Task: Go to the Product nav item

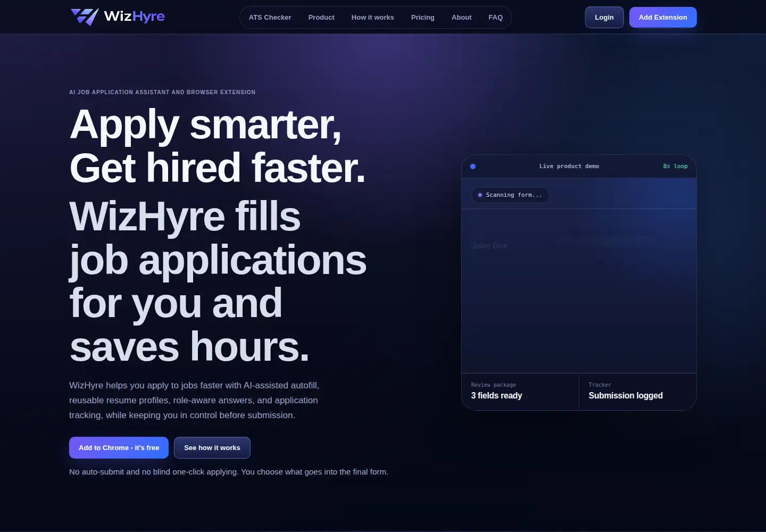Action: tap(321, 18)
